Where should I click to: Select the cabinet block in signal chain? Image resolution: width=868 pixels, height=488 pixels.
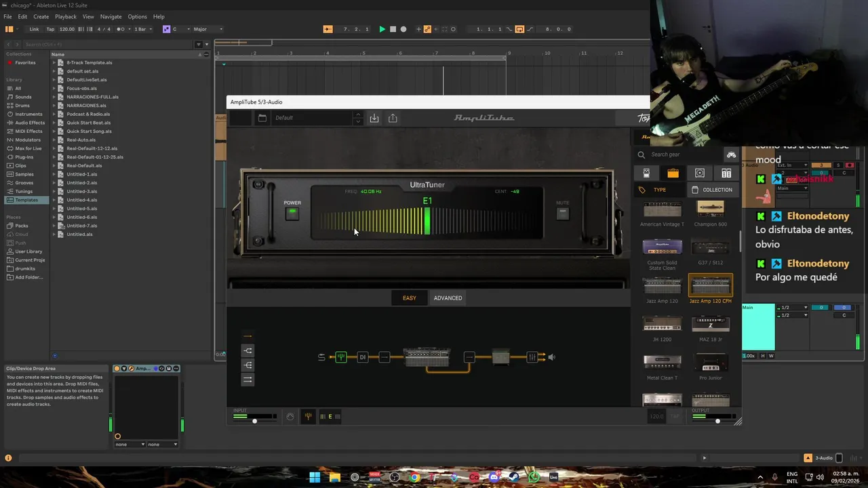coord(500,357)
